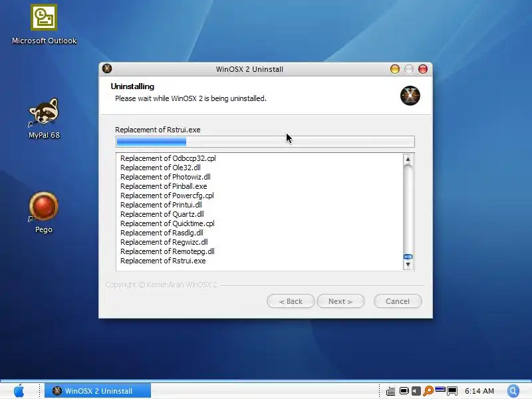Open the blue Spotlight search icon

pos(513,391)
